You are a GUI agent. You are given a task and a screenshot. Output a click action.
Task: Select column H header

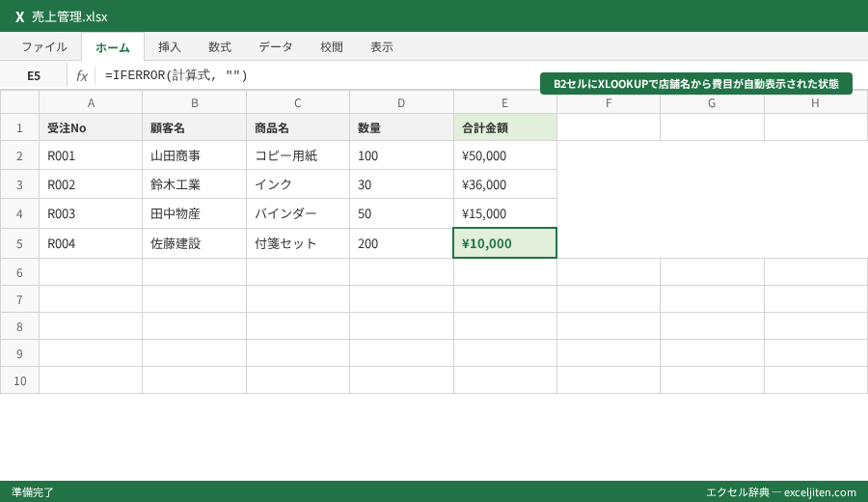(815, 103)
